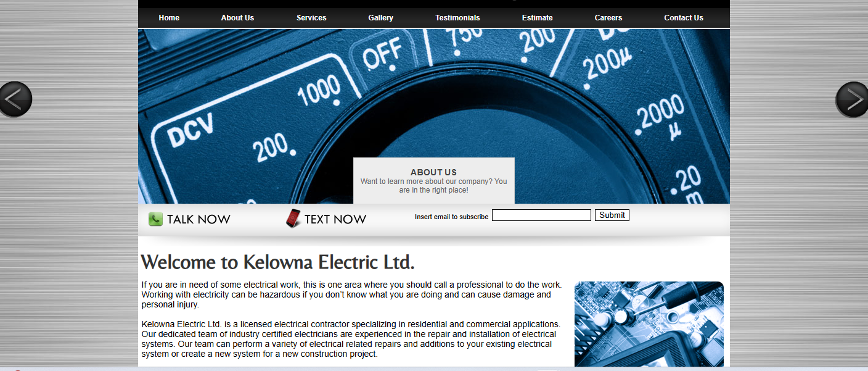Go to About Us in navigation bar

pyautogui.click(x=237, y=18)
